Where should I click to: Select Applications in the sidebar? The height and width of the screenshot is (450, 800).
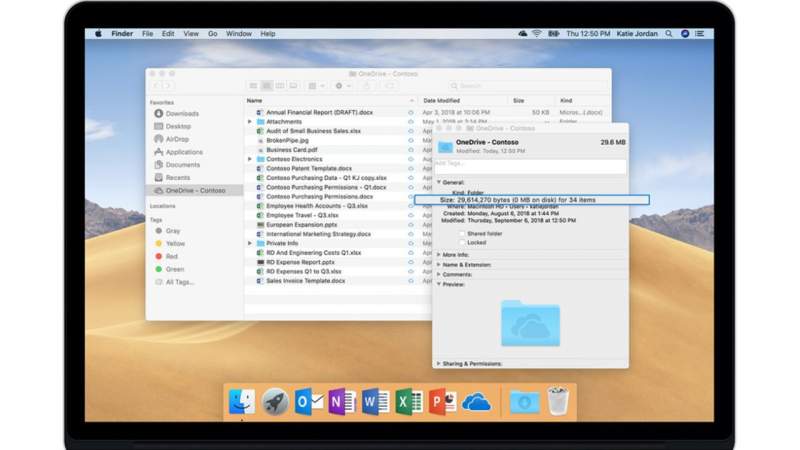(194, 152)
